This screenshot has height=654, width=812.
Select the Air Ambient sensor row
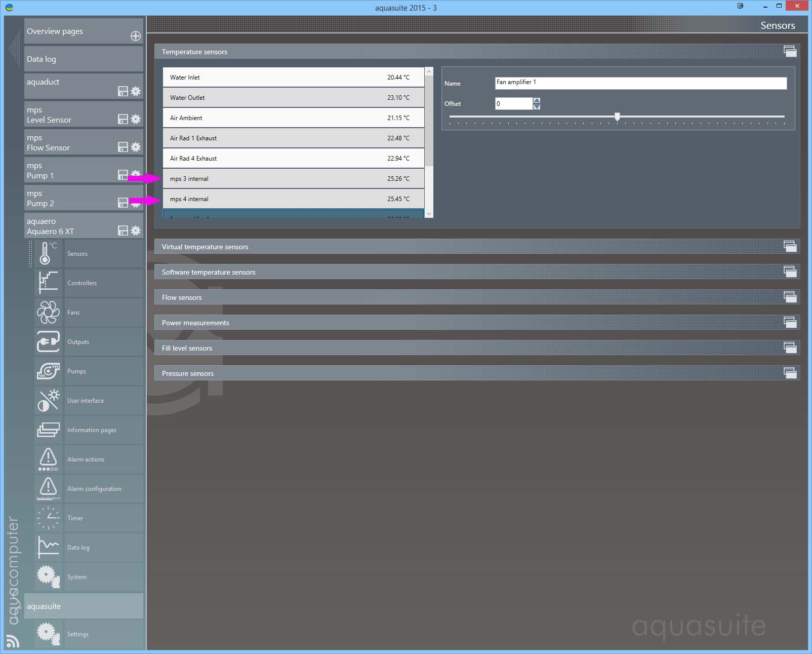pyautogui.click(x=294, y=118)
